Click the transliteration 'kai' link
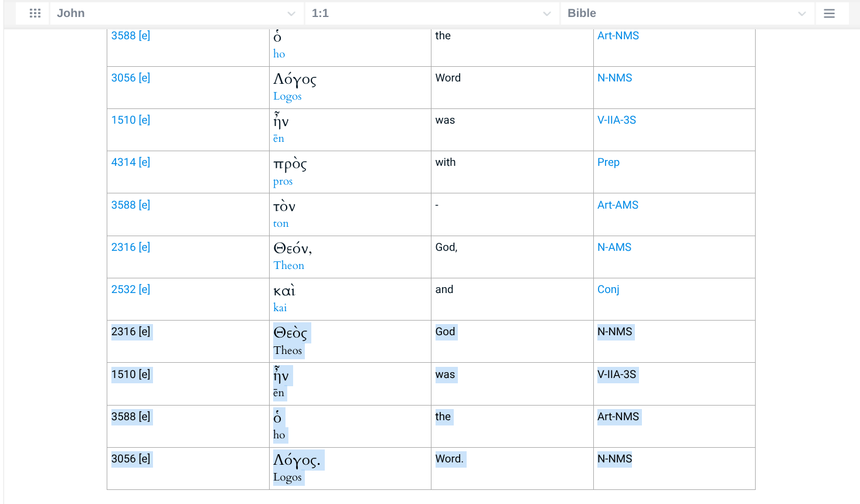This screenshot has width=860, height=504. tap(280, 308)
